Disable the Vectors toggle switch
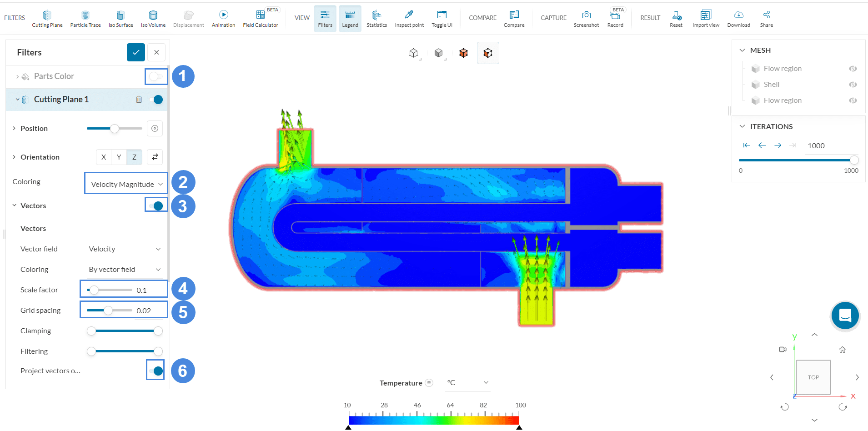 156,206
